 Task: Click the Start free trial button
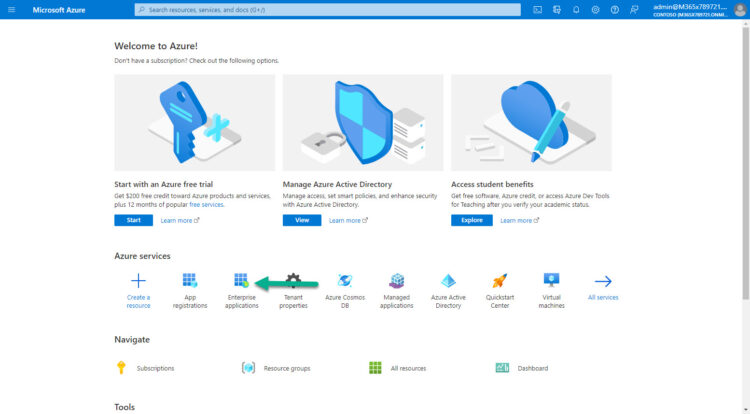click(x=133, y=220)
